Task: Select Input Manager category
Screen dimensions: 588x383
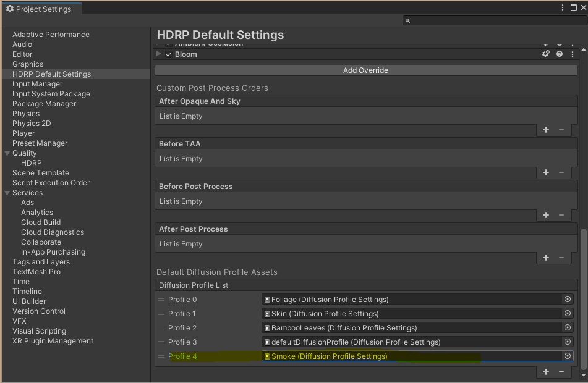Action: coord(38,84)
